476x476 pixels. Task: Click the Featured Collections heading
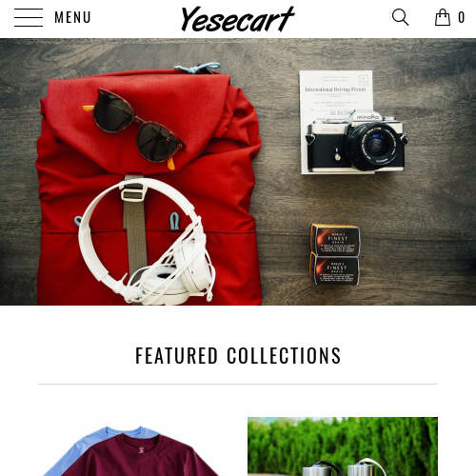point(238,355)
